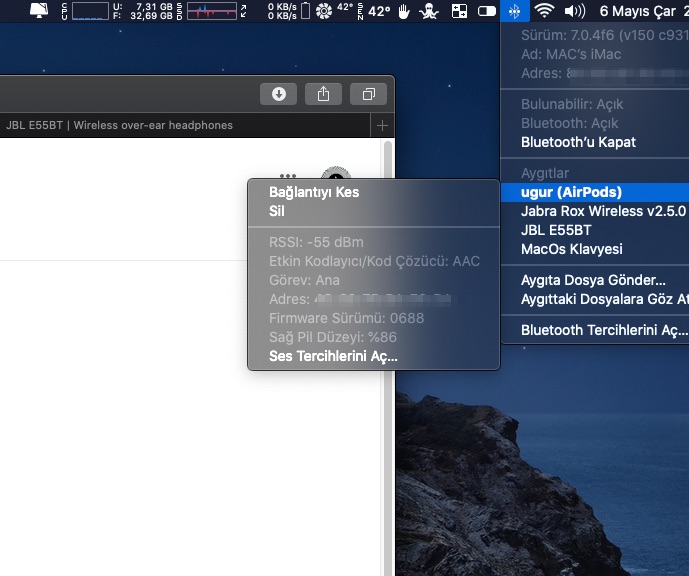Click the Safari share icon
This screenshot has height=576, width=689.
tap(323, 94)
